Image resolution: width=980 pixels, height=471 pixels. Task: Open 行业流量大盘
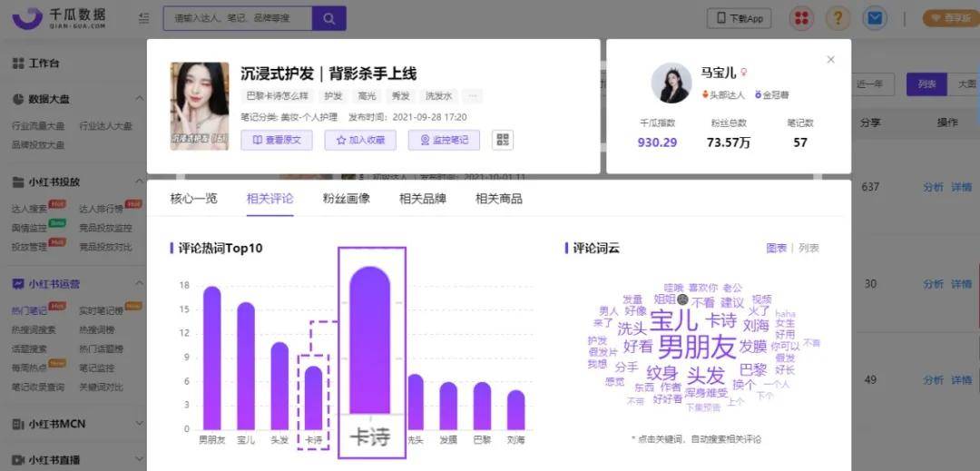click(x=38, y=125)
